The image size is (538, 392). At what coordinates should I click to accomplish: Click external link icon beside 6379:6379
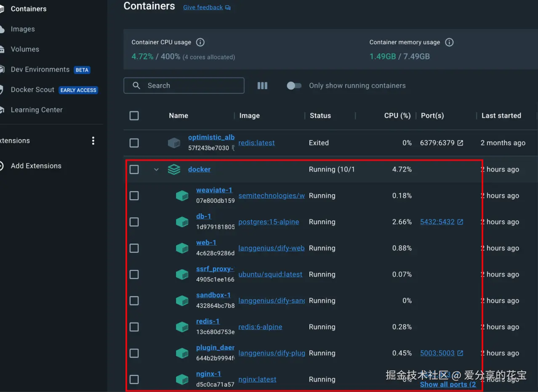tap(460, 143)
